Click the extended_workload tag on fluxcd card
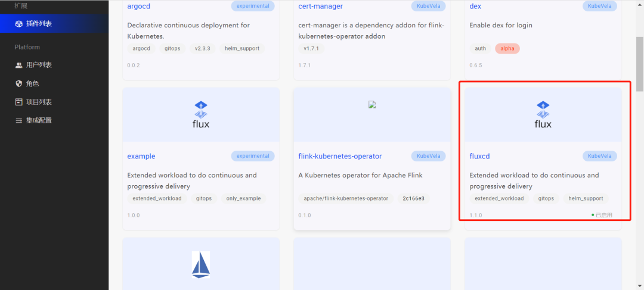The image size is (644, 290). pos(500,198)
